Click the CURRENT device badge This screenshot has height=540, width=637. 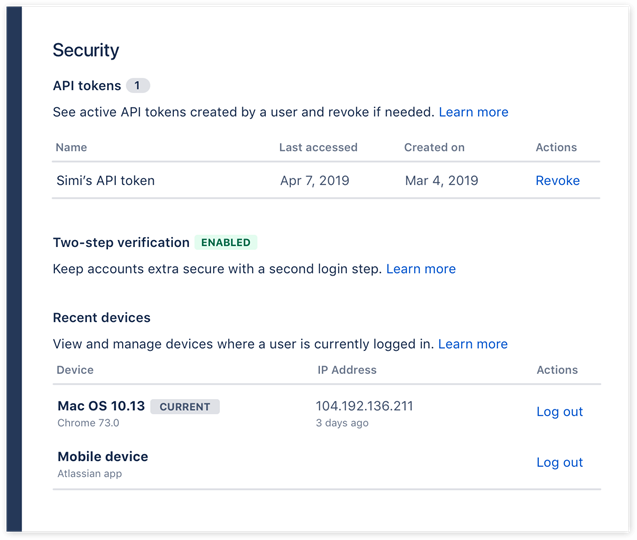185,407
